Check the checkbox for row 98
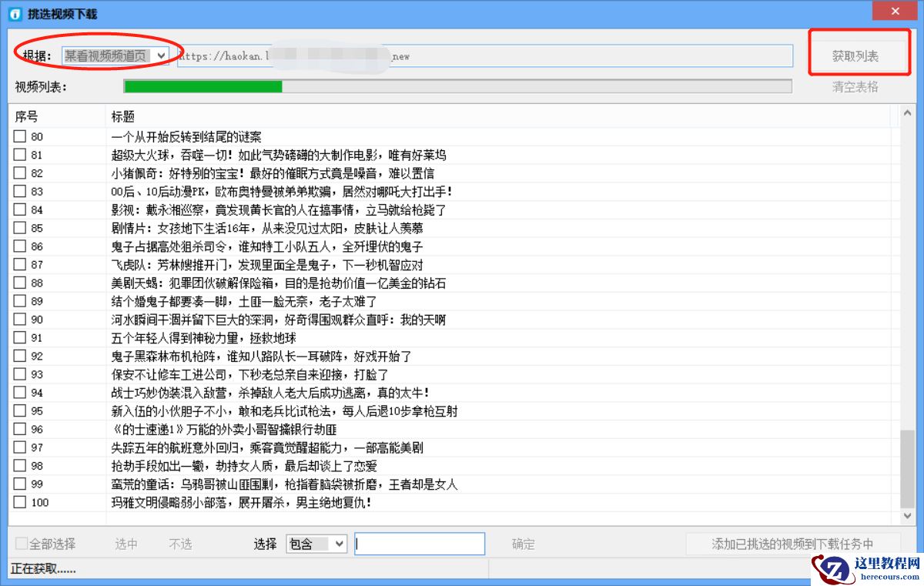924x586 pixels. (x=20, y=466)
